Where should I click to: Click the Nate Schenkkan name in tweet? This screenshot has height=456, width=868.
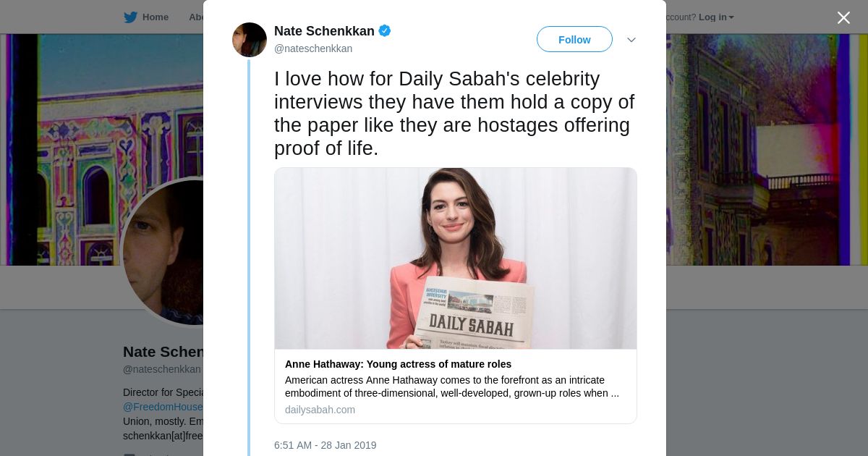click(x=324, y=31)
